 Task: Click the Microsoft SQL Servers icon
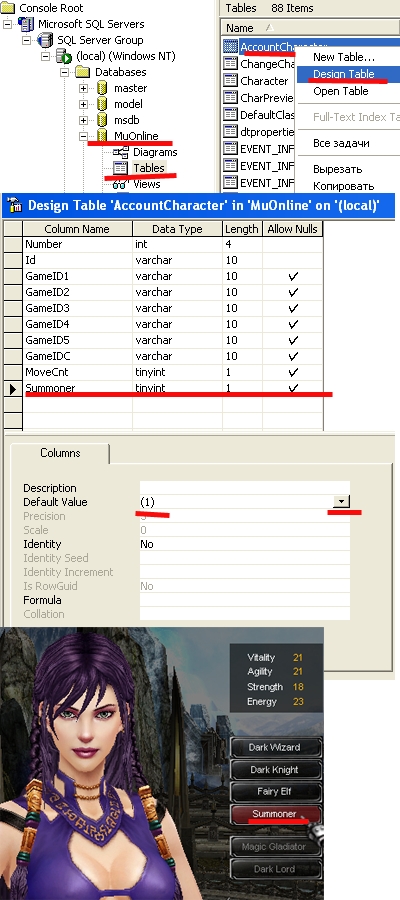tap(26, 24)
